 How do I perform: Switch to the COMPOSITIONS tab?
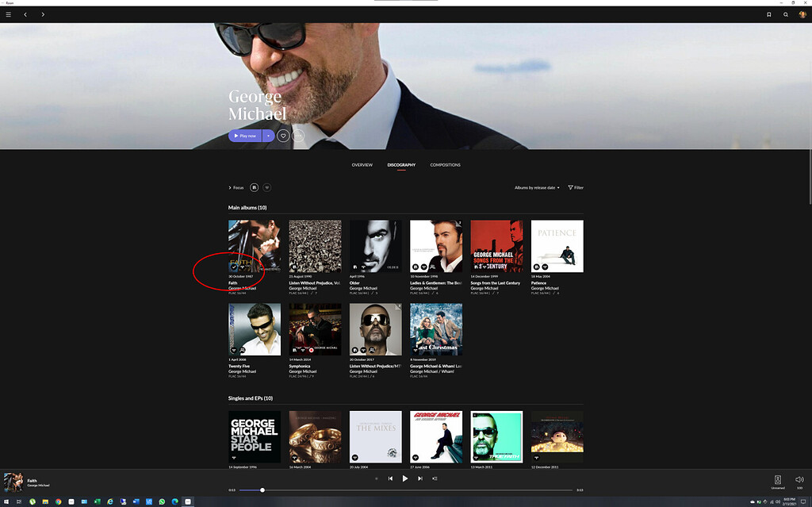point(446,165)
